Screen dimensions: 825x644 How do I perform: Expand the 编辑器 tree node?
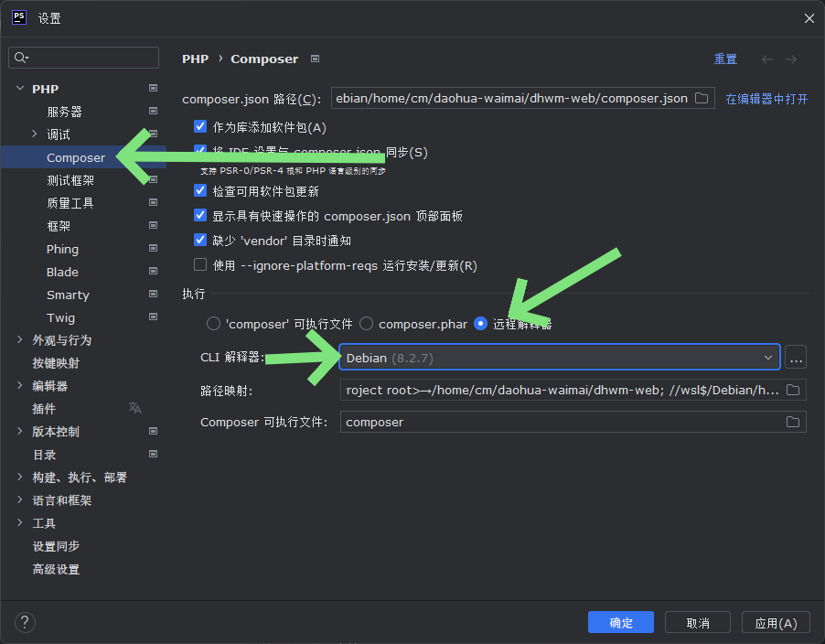(20, 386)
